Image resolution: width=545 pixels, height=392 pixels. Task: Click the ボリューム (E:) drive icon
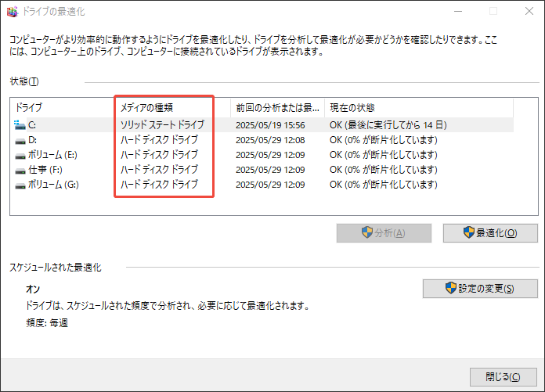click(x=20, y=156)
